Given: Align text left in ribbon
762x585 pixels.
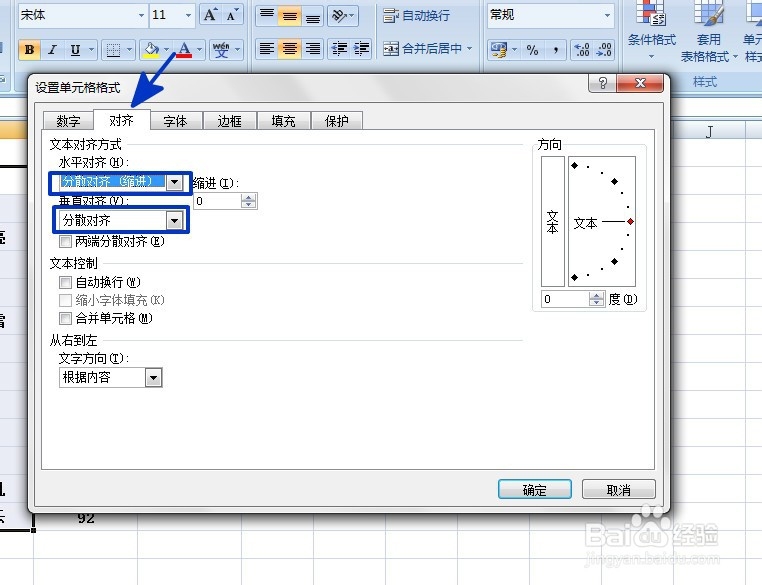Looking at the screenshot, I should click(267, 49).
